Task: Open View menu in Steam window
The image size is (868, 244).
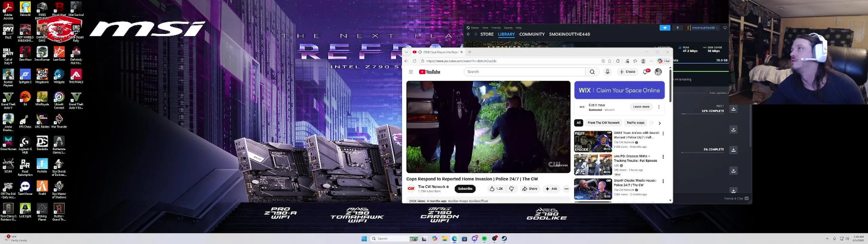Action: pos(485,28)
